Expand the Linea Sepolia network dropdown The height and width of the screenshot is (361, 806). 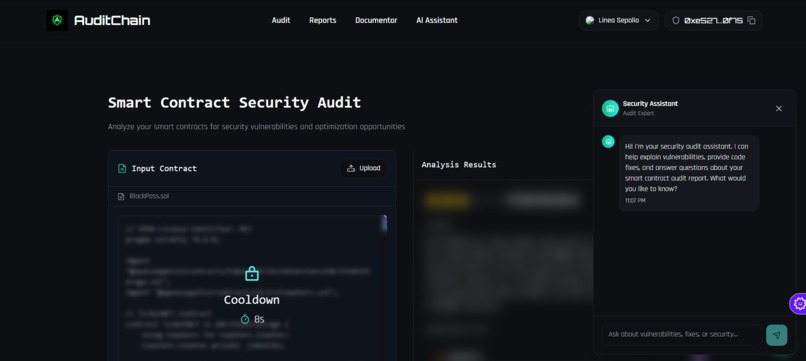(618, 21)
